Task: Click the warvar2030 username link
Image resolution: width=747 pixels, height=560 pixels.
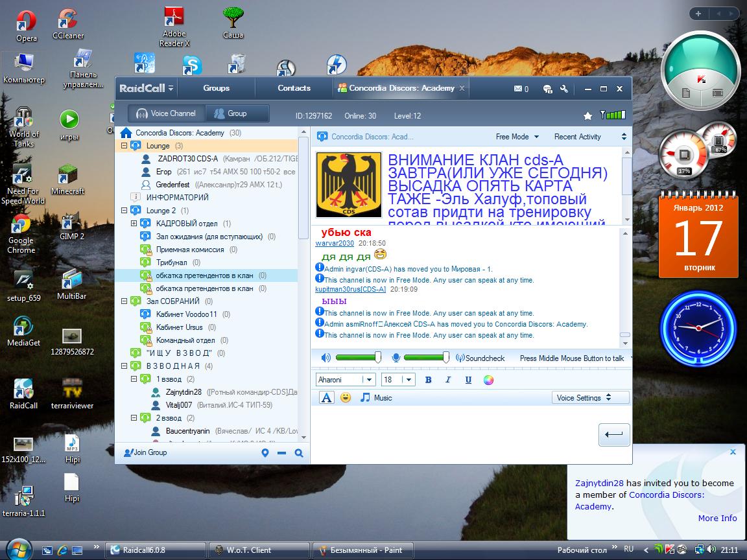Action: coord(335,243)
